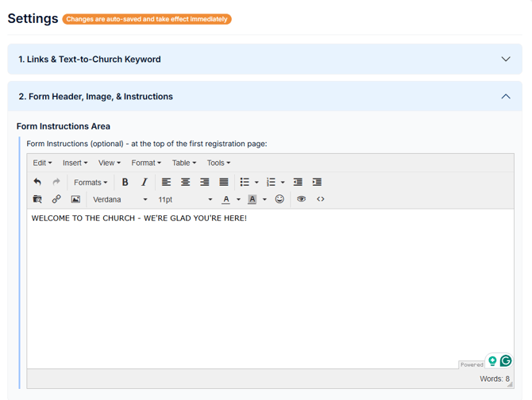Open the emoticons smiley picker
The image size is (532, 400).
click(x=279, y=199)
